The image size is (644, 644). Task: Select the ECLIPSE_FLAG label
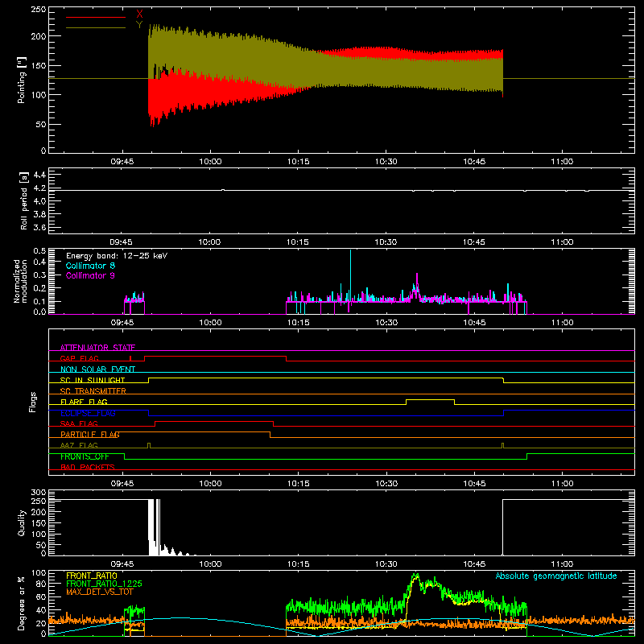coord(88,413)
